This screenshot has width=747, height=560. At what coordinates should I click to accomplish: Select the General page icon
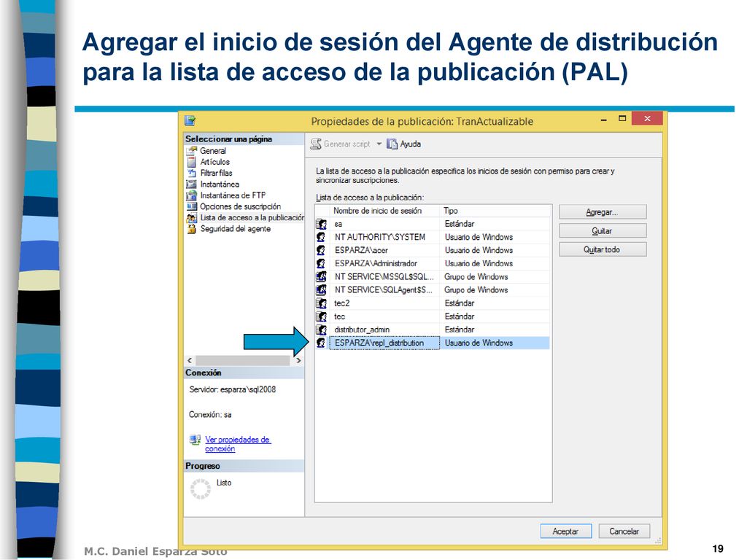[192, 150]
